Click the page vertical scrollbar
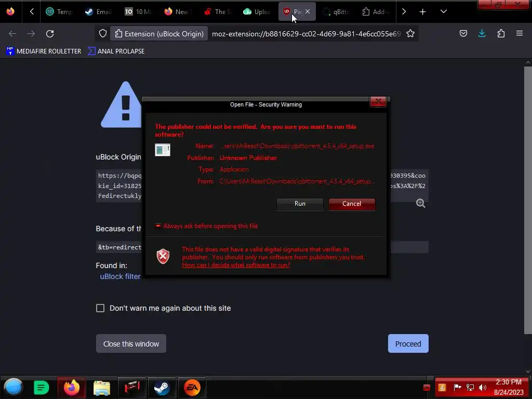This screenshot has height=399, width=532. tap(528, 200)
